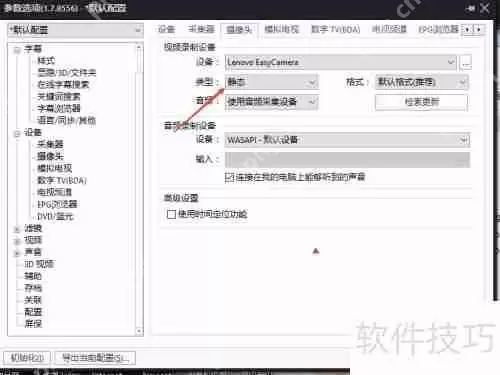Image resolution: width=500 pixels, height=375 pixels.
Task: Select the 摄像头 tab
Action: click(x=239, y=29)
